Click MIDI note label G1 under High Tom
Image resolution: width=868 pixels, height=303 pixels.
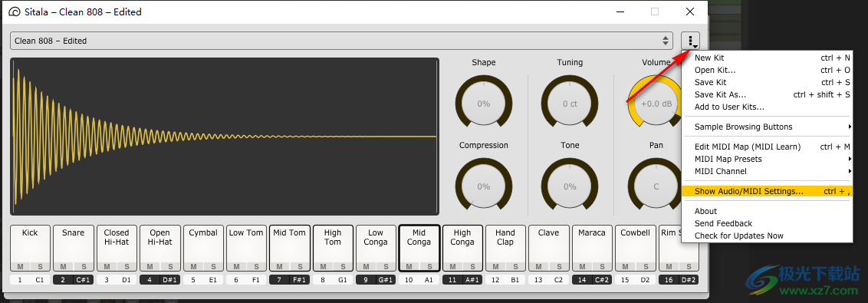[x=343, y=280]
